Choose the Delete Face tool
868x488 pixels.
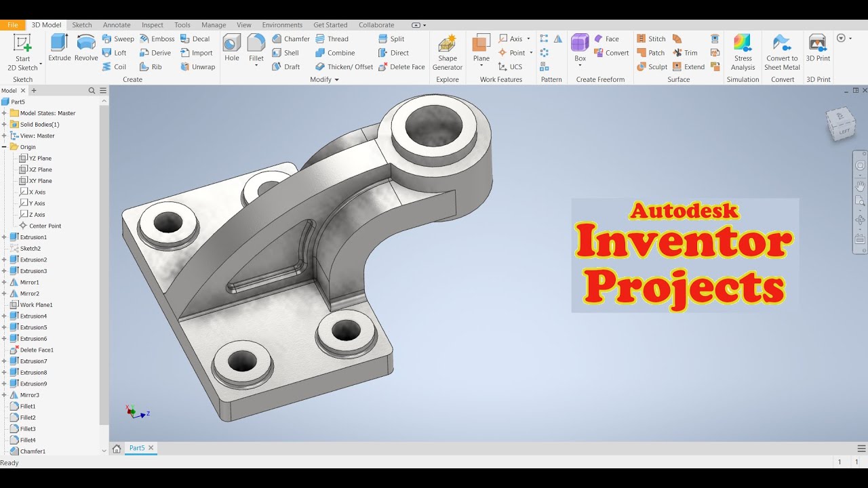pyautogui.click(x=401, y=67)
